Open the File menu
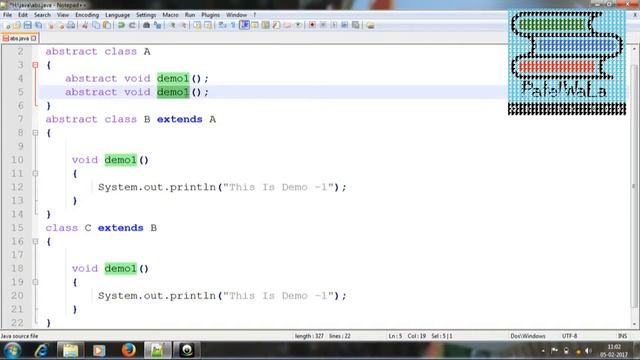This screenshot has height=360, width=640. point(7,15)
